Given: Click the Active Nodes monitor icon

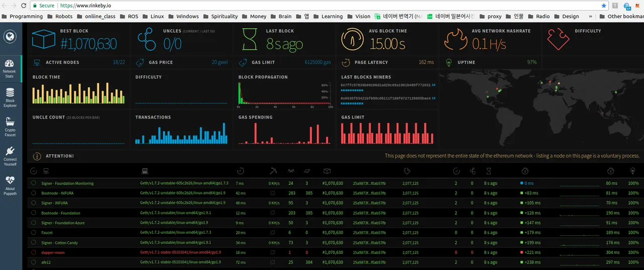Looking at the screenshot, I should tap(37, 62).
